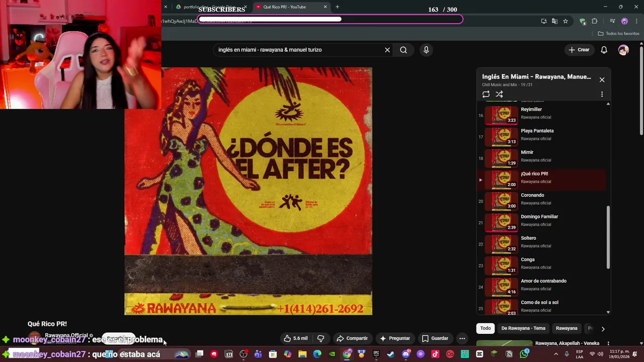Viewport: 644px width, 362px height.
Task: Bookmark this page with star icon
Action: click(566, 21)
